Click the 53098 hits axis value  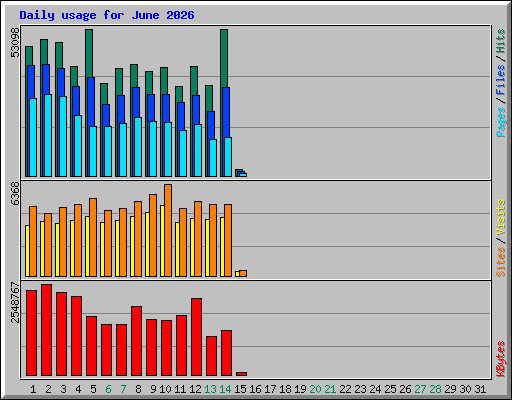click(15, 42)
